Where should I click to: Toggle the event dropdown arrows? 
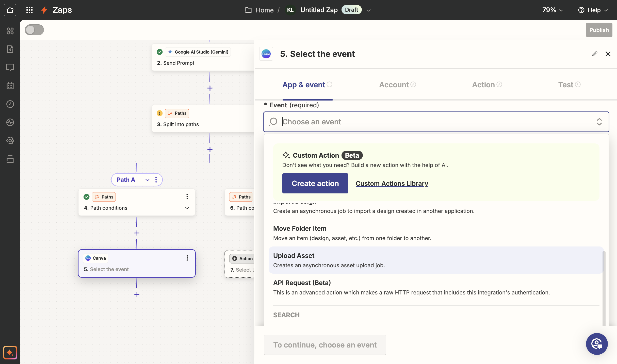pos(599,122)
